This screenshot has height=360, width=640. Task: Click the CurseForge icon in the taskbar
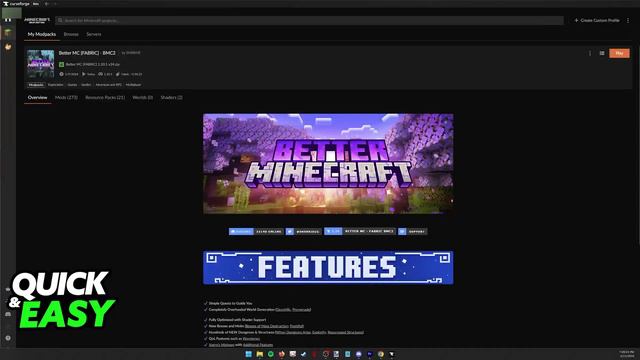391,354
